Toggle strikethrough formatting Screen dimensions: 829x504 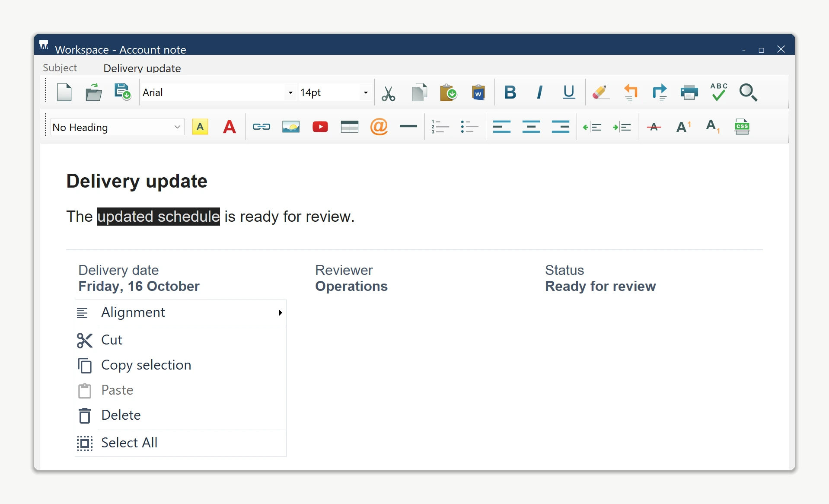point(654,127)
